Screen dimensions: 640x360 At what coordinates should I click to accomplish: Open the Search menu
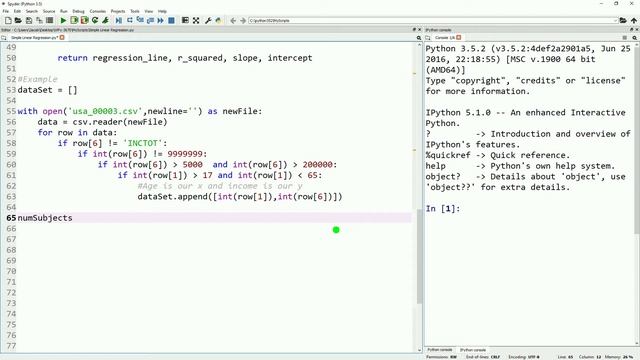tap(31, 11)
